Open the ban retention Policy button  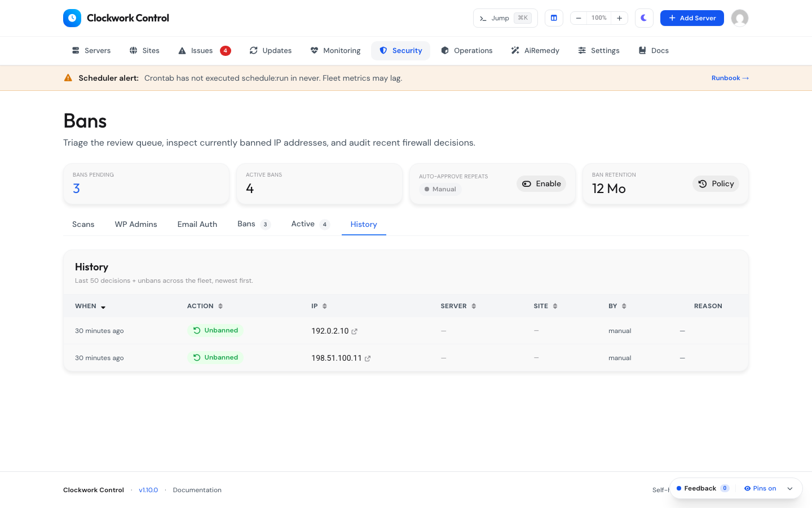(x=716, y=184)
